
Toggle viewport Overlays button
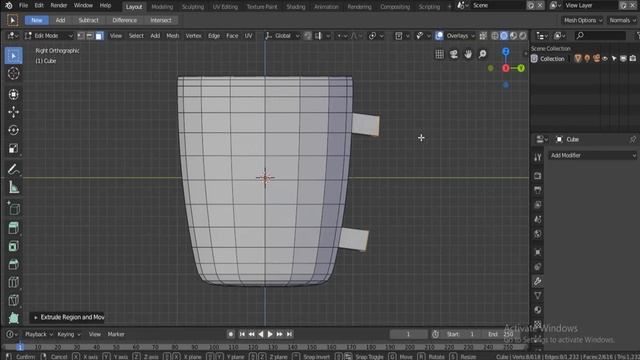(x=439, y=36)
